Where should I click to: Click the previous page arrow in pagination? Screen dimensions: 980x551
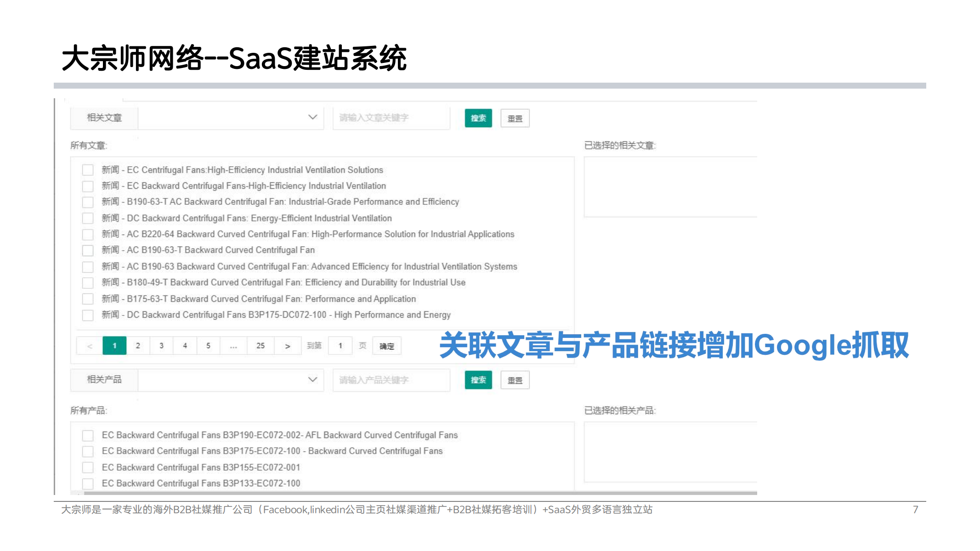coord(90,346)
